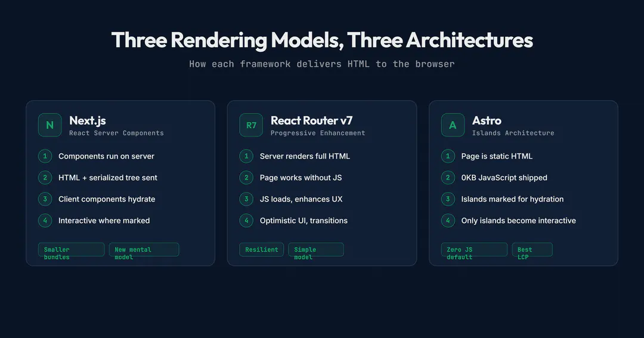Click step 1 circle beside Components run on server
This screenshot has height=338, width=644.
45,156
